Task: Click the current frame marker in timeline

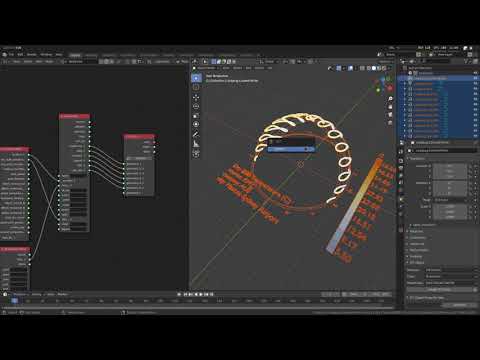Action: 14,301
